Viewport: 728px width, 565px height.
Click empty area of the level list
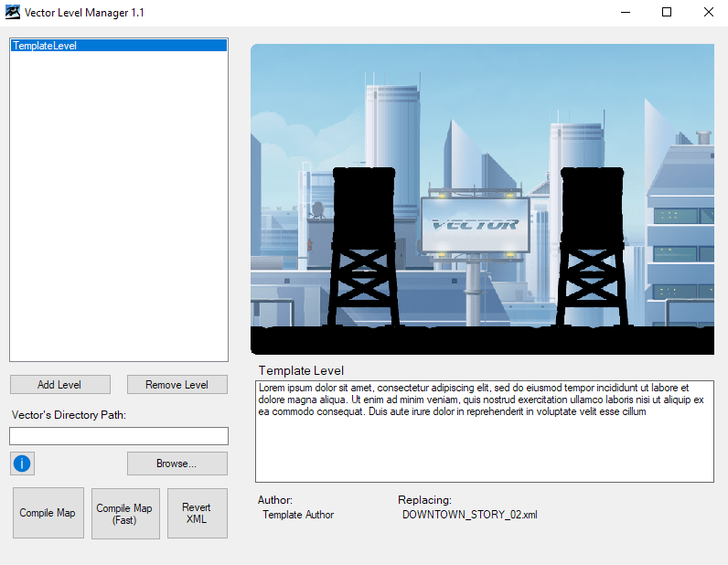(x=119, y=207)
